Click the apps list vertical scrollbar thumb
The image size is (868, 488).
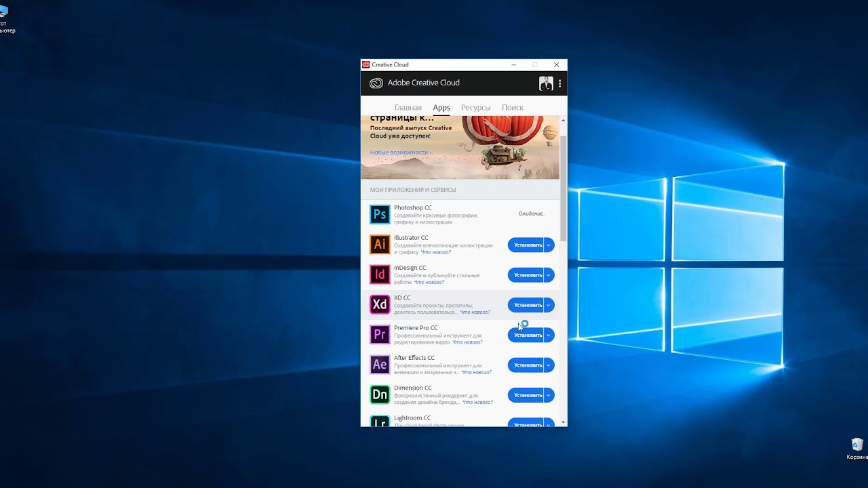pyautogui.click(x=564, y=188)
